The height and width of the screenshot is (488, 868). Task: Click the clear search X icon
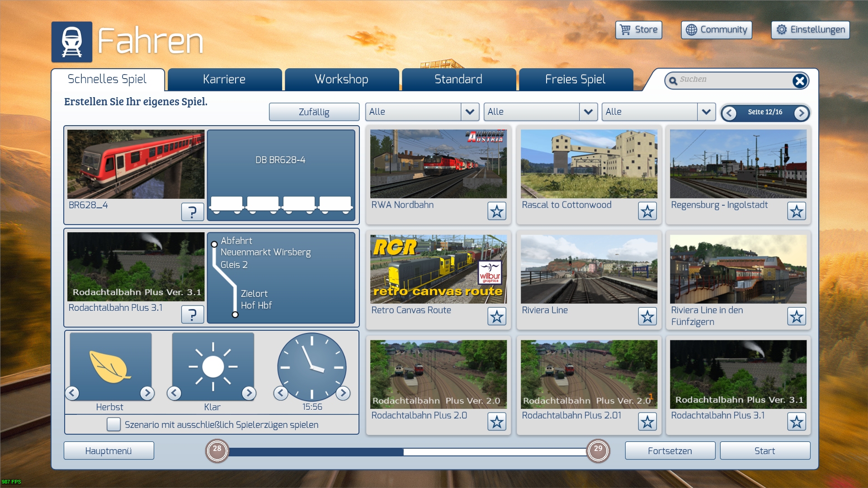799,80
